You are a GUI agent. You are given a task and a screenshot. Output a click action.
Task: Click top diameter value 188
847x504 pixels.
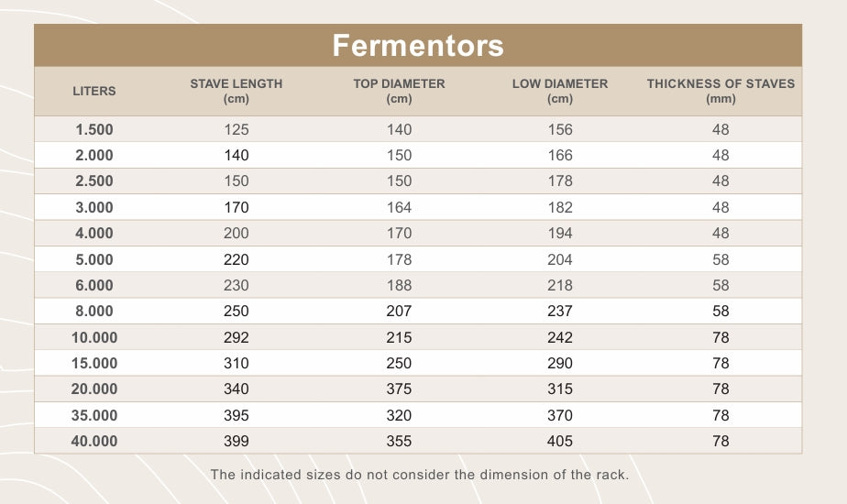point(399,285)
